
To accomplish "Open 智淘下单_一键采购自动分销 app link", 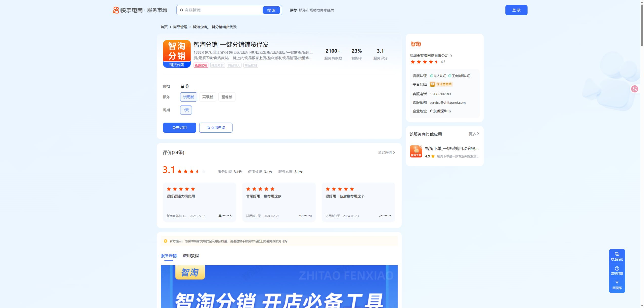I will click(451, 148).
